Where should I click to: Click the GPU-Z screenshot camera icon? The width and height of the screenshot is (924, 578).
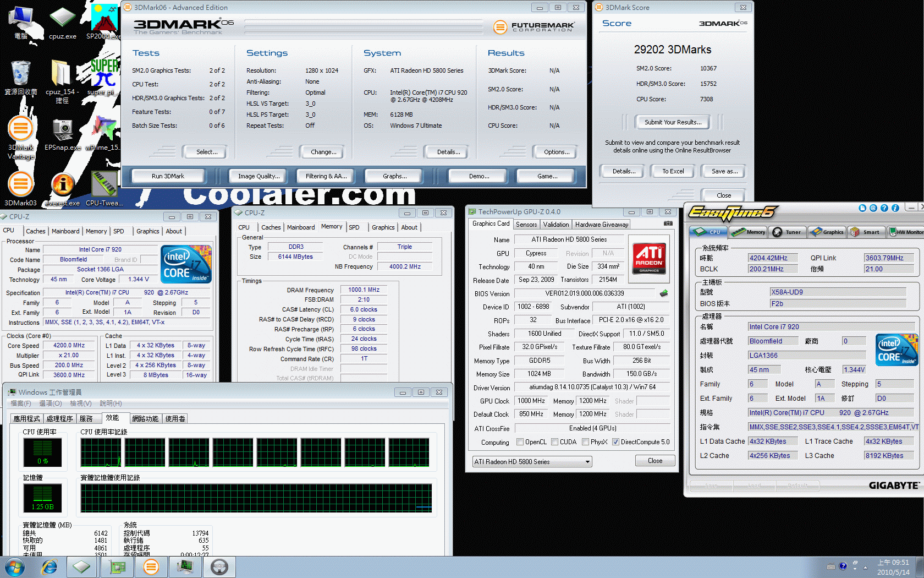668,223
